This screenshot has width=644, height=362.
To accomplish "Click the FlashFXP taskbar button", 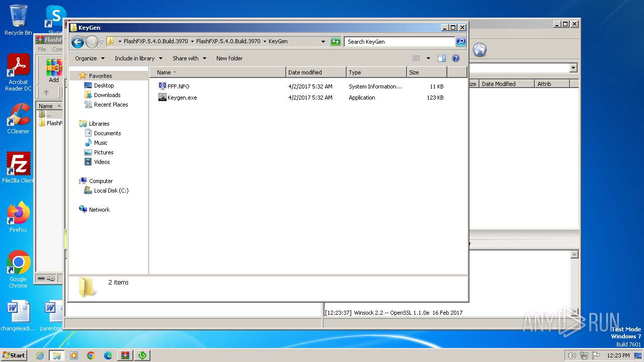I will pyautogui.click(x=142, y=355).
